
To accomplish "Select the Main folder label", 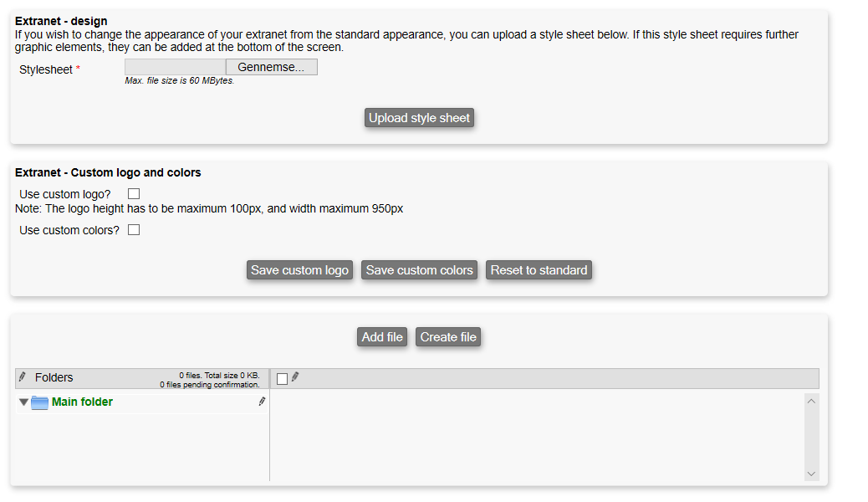I will coord(82,402).
